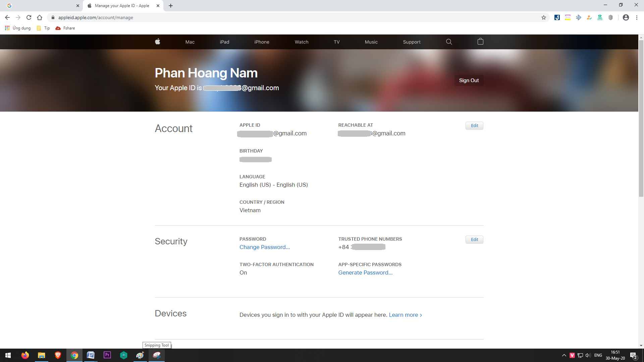Image resolution: width=644 pixels, height=362 pixels.
Task: Click the English (US) language value
Action: [x=274, y=185]
